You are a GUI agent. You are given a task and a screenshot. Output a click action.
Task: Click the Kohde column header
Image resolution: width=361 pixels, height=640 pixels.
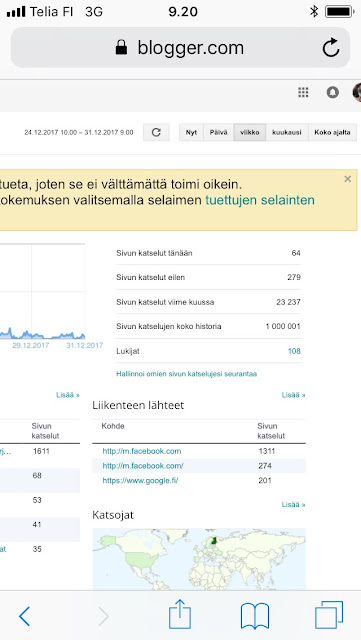click(113, 426)
